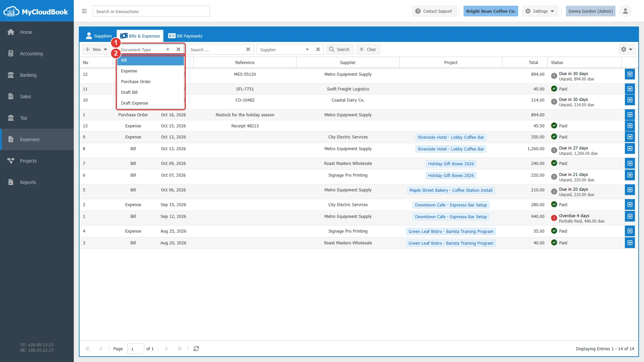Open the Sales section

coord(37,97)
